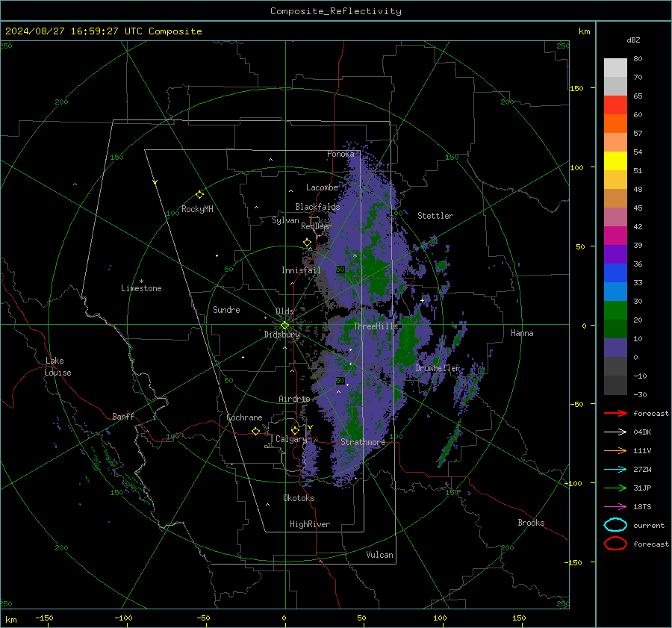Image resolution: width=672 pixels, height=628 pixels.
Task: Click the Composite_Reflectivity title text
Action: tap(336, 11)
